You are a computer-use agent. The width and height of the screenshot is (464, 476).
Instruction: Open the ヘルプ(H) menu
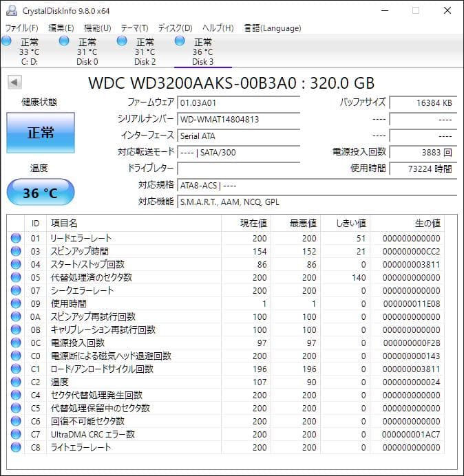(218, 28)
